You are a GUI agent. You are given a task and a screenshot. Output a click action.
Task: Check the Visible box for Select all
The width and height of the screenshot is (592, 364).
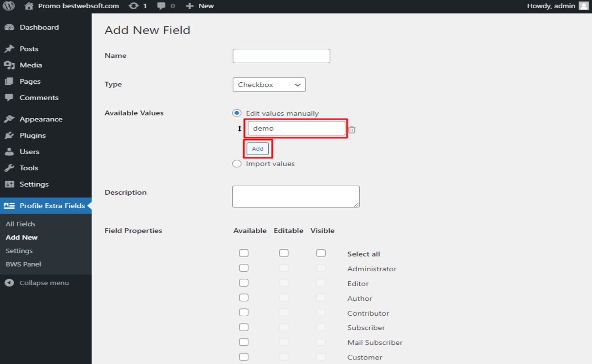pyautogui.click(x=321, y=253)
